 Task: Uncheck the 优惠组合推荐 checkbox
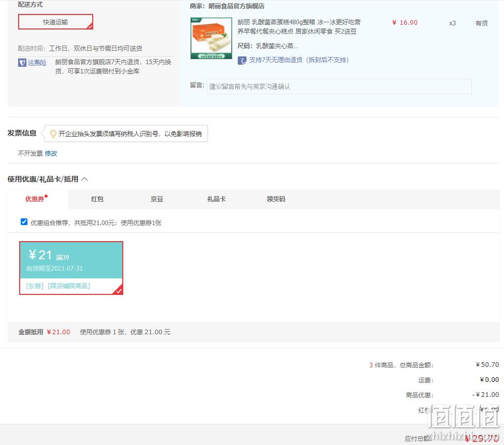24,222
